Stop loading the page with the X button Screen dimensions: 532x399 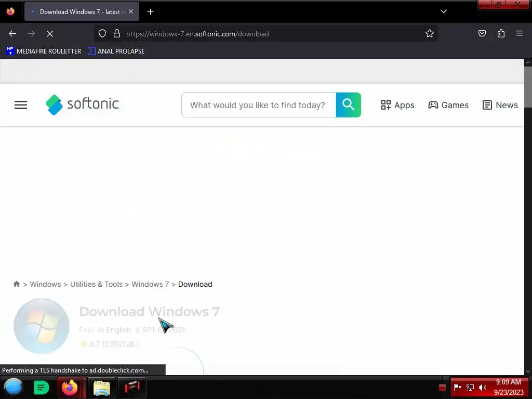click(x=50, y=34)
